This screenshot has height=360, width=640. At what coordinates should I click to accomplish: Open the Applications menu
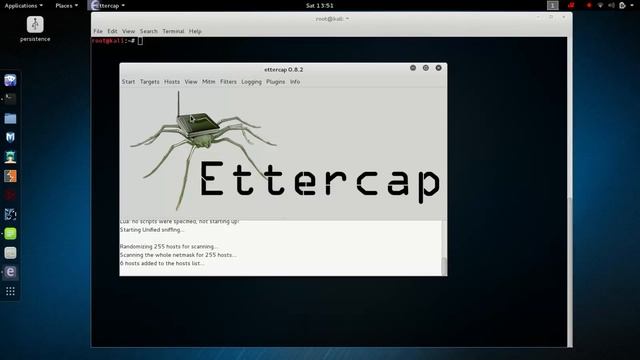click(x=23, y=5)
